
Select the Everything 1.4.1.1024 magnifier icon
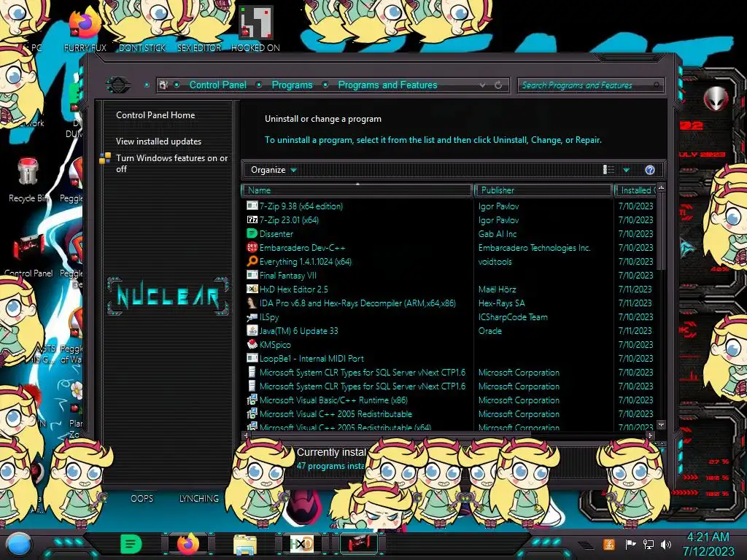coord(252,261)
